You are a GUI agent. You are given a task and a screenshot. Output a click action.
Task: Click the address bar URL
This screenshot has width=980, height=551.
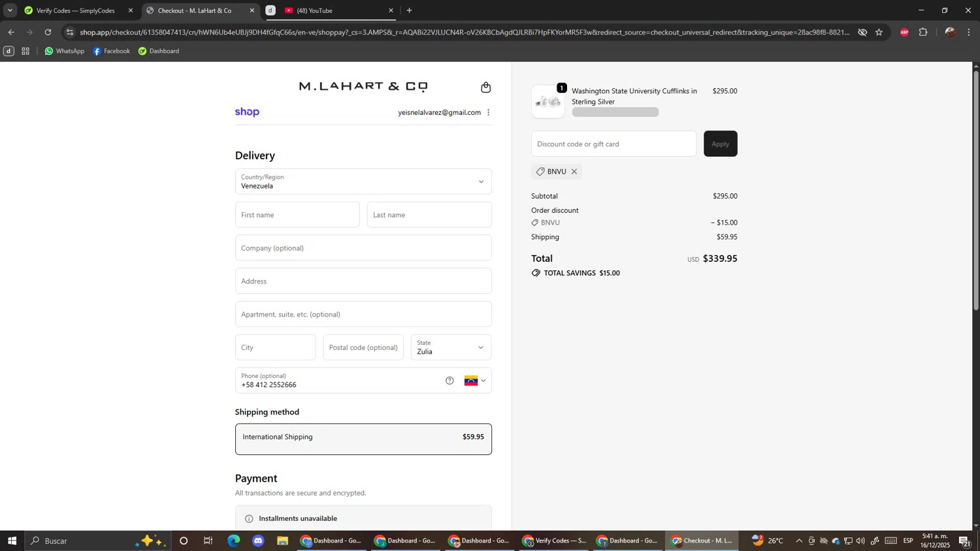pos(464,32)
